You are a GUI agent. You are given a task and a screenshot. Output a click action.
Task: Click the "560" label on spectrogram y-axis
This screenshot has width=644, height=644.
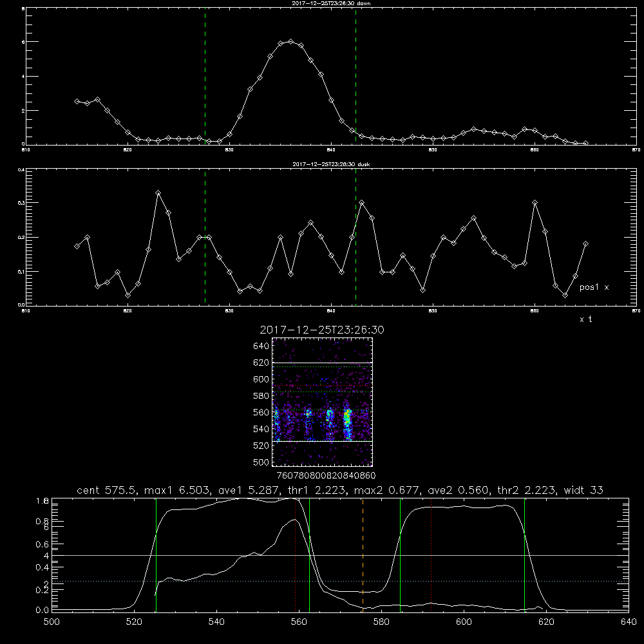pos(261,412)
